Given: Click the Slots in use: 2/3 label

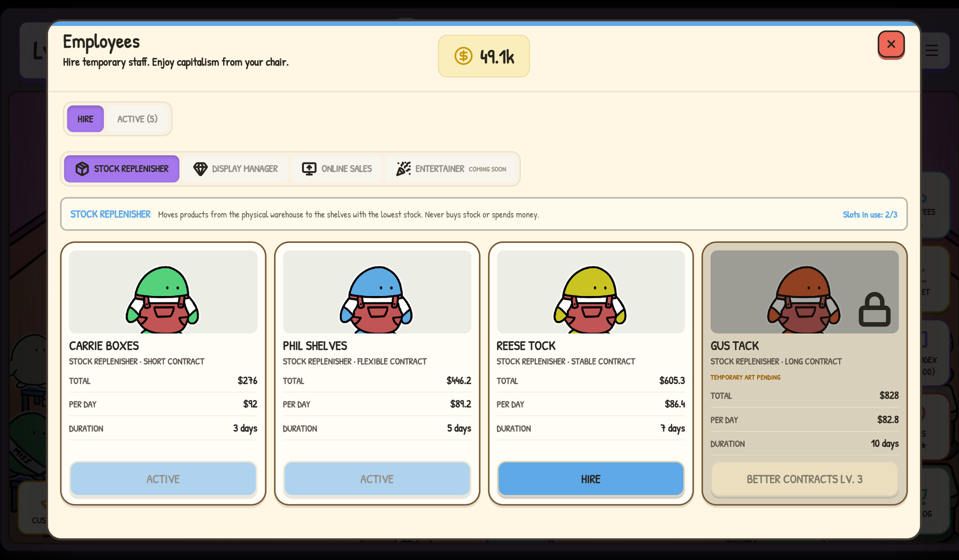Looking at the screenshot, I should [x=870, y=214].
